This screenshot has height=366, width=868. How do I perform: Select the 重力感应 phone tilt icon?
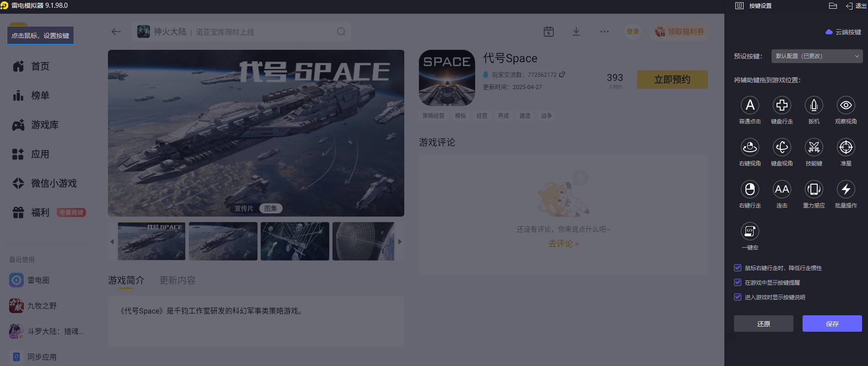tap(814, 189)
